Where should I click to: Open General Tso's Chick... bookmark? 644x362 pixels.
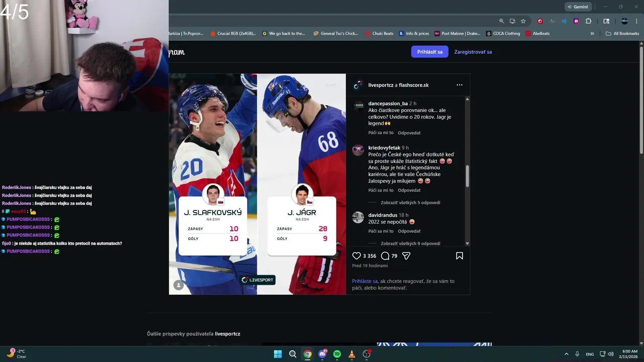pos(336,34)
